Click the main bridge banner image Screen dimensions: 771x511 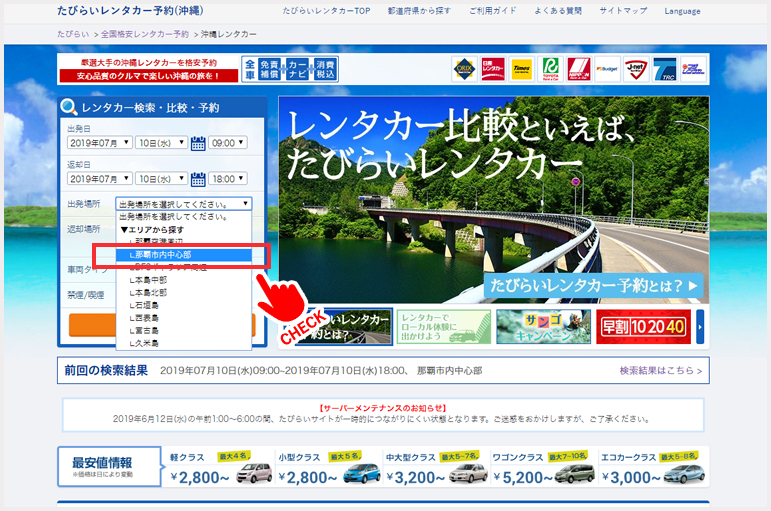tap(494, 199)
